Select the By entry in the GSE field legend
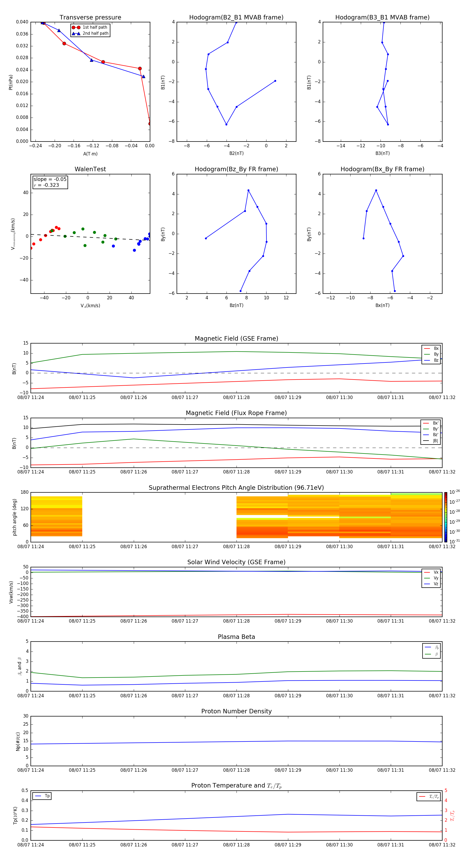This screenshot has height=868, width=473. pyautogui.click(x=431, y=354)
